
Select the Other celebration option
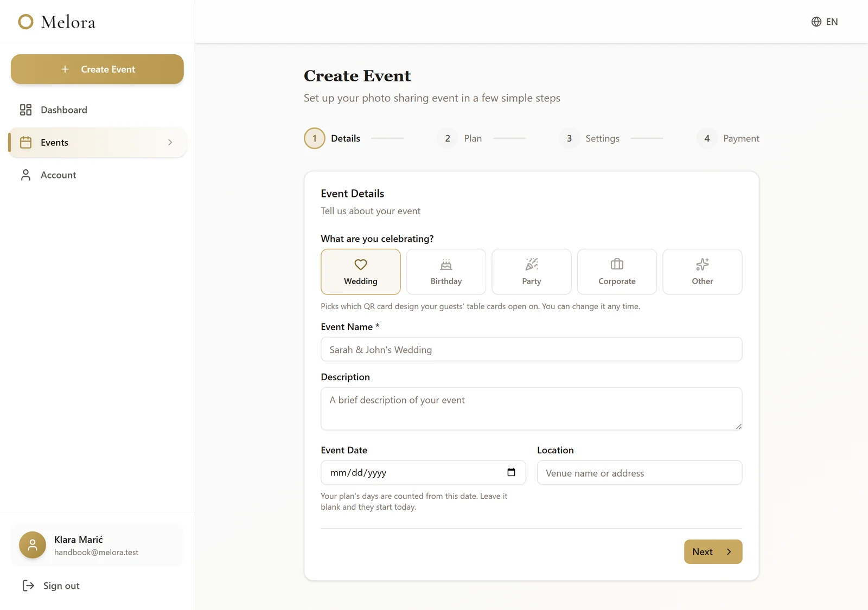pos(703,272)
